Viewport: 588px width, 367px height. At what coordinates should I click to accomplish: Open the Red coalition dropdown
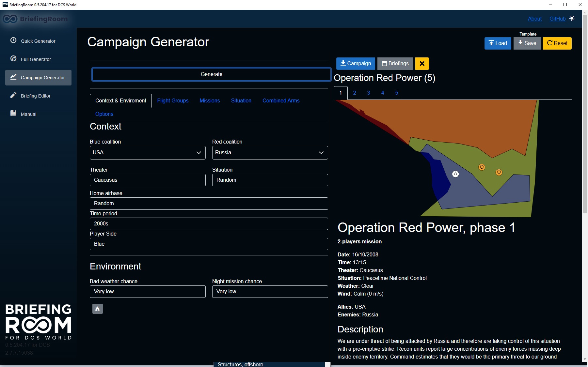pos(270,152)
